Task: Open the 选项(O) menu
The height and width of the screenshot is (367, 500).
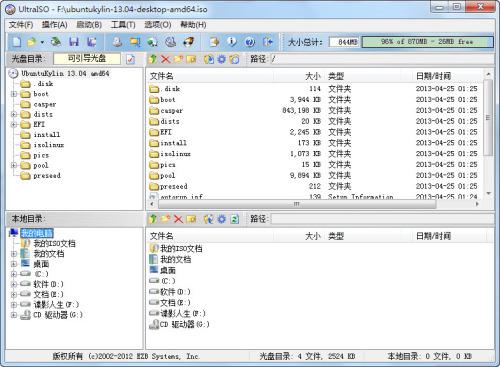Action: click(x=158, y=25)
